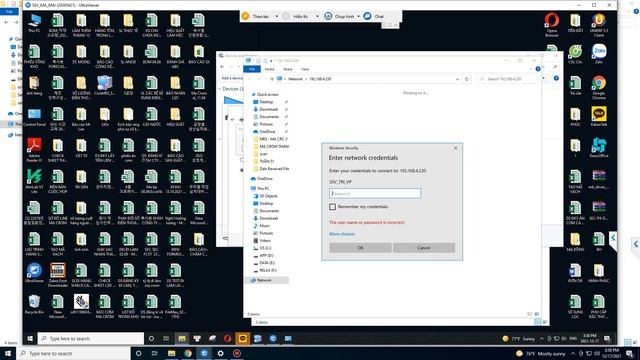Open local notification center icon
This screenshot has height=360, width=640.
(629, 353)
